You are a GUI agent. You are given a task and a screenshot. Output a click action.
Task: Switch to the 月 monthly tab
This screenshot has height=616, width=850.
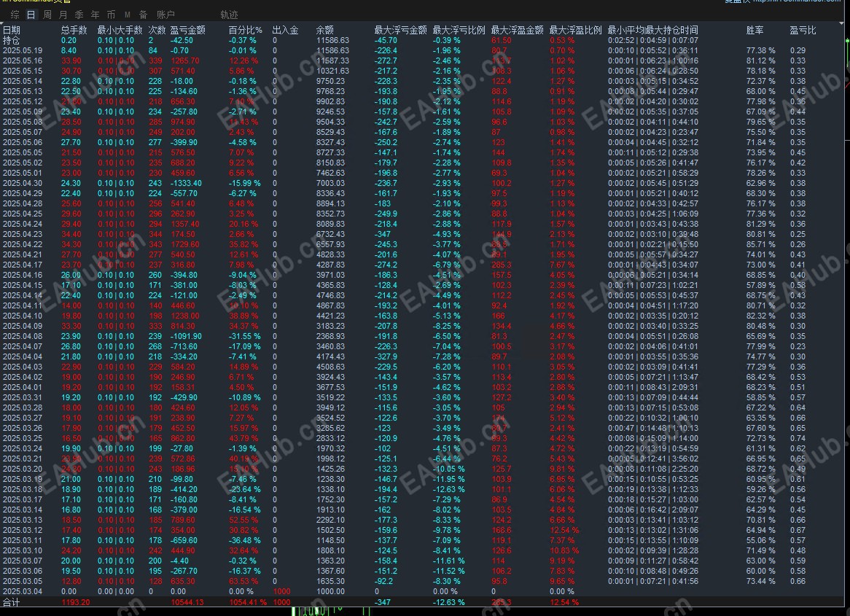click(63, 15)
